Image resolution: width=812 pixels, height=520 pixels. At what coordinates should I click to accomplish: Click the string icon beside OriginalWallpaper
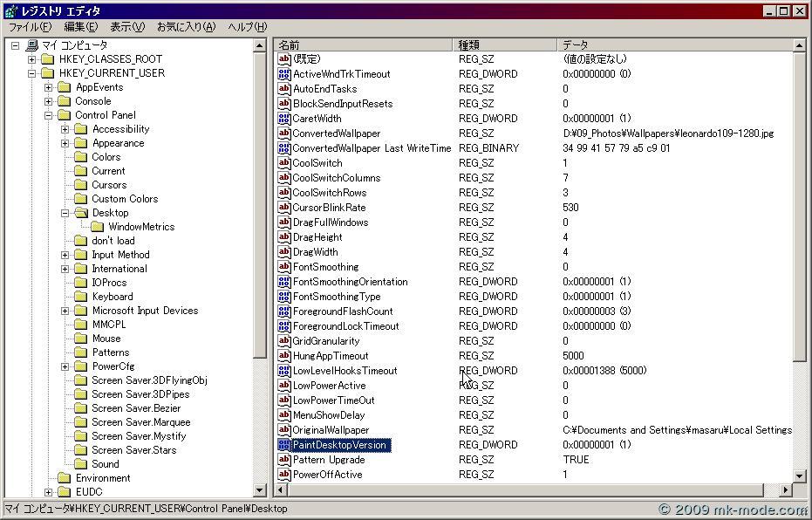point(284,430)
